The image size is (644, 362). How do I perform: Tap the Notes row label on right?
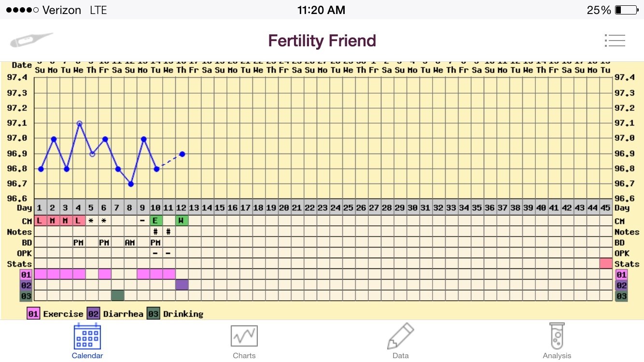[627, 232]
